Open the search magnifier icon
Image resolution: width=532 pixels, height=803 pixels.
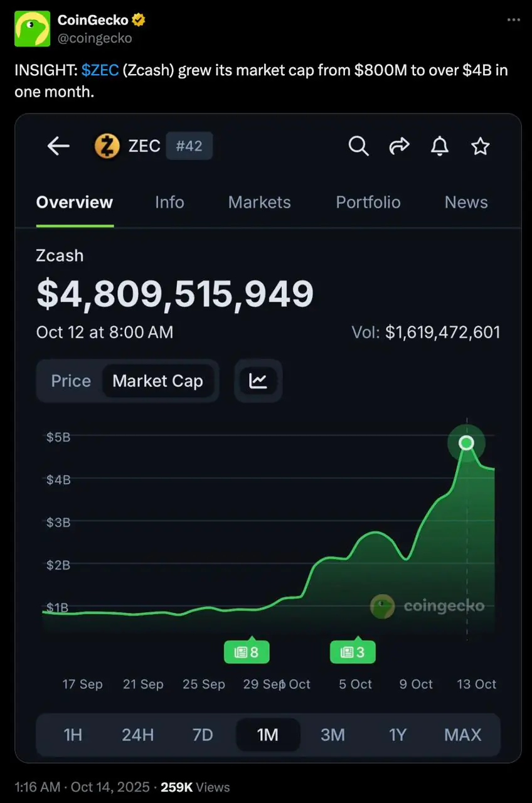[358, 146]
